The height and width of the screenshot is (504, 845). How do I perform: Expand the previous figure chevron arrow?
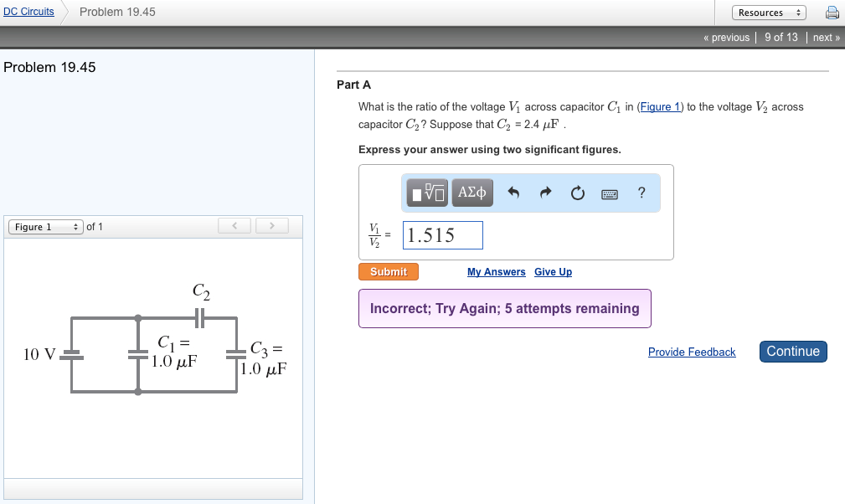pos(234,225)
